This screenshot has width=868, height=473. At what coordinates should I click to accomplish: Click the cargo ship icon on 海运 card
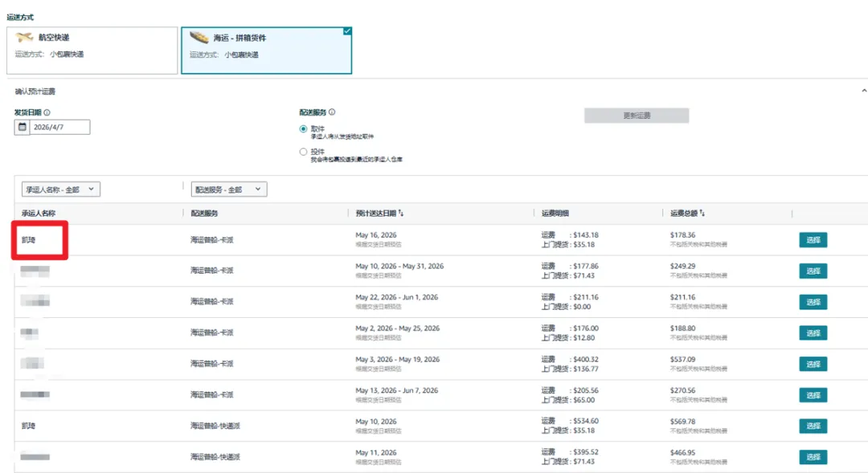pos(199,37)
